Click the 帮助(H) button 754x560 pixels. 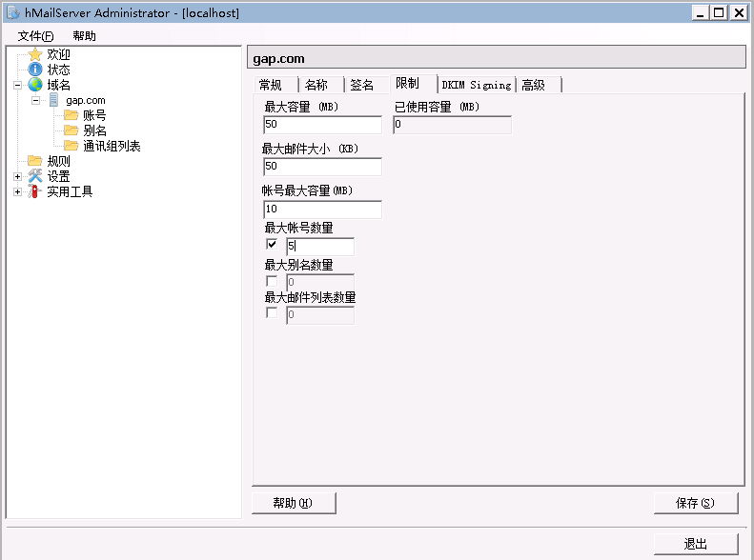tap(294, 503)
